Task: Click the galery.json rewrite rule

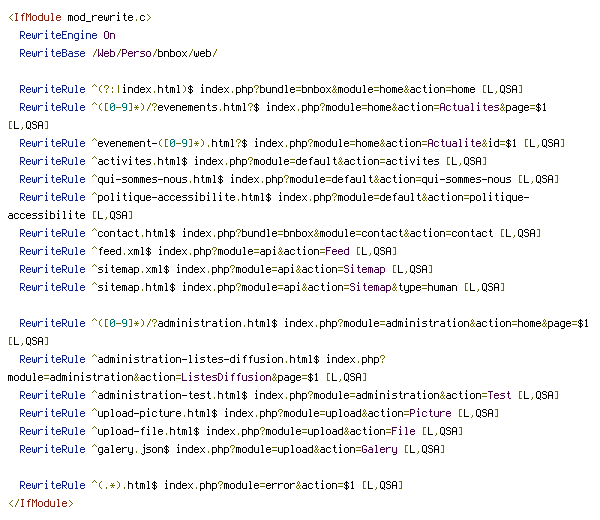Action: 232,449
